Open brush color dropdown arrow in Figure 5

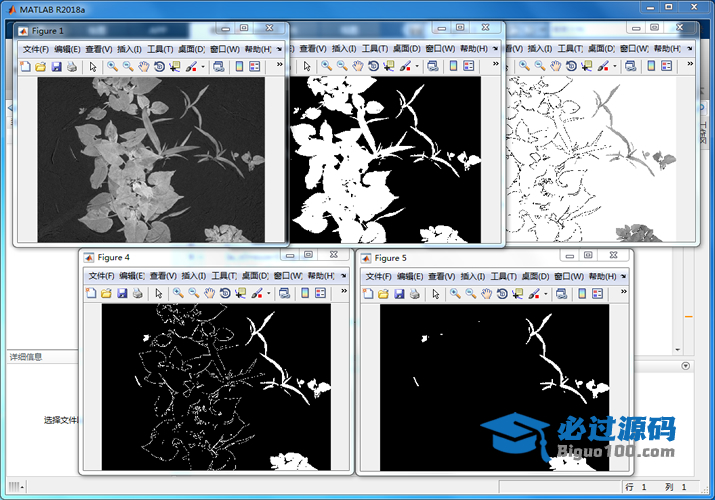click(x=546, y=294)
